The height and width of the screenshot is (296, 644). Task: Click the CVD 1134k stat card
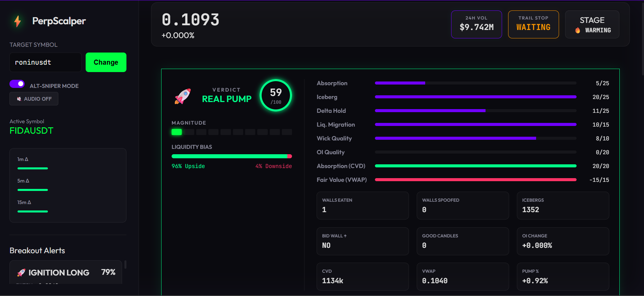click(x=363, y=277)
